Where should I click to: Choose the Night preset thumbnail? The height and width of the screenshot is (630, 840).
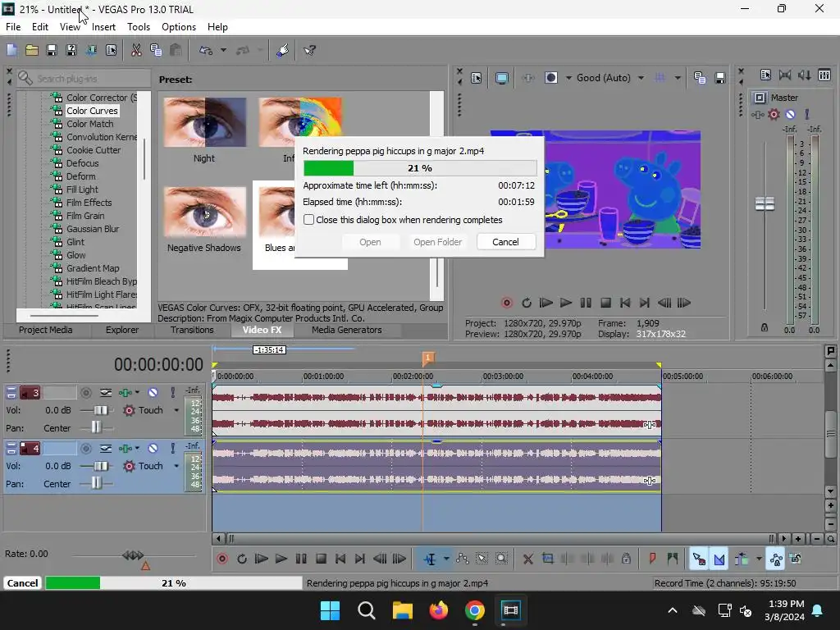204,123
